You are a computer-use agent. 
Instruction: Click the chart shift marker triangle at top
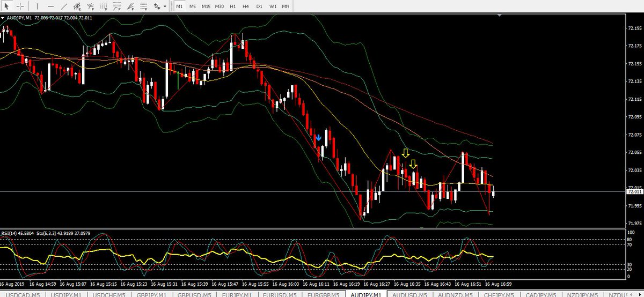[501, 16]
